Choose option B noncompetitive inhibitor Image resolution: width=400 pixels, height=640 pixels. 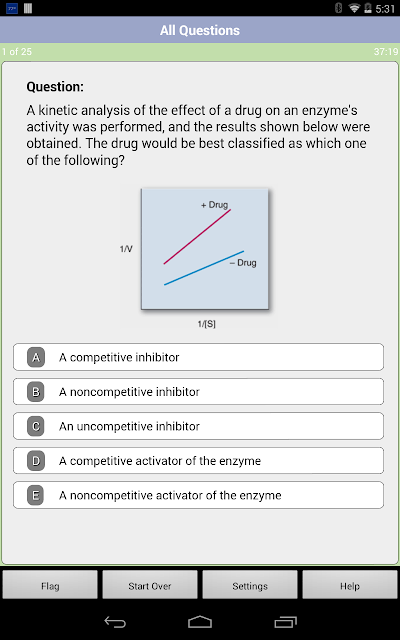198,391
